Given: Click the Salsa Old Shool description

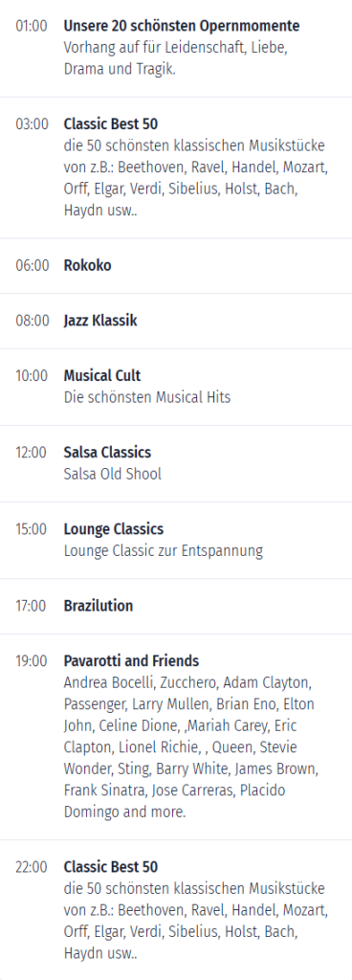Looking at the screenshot, I should (x=112, y=475).
